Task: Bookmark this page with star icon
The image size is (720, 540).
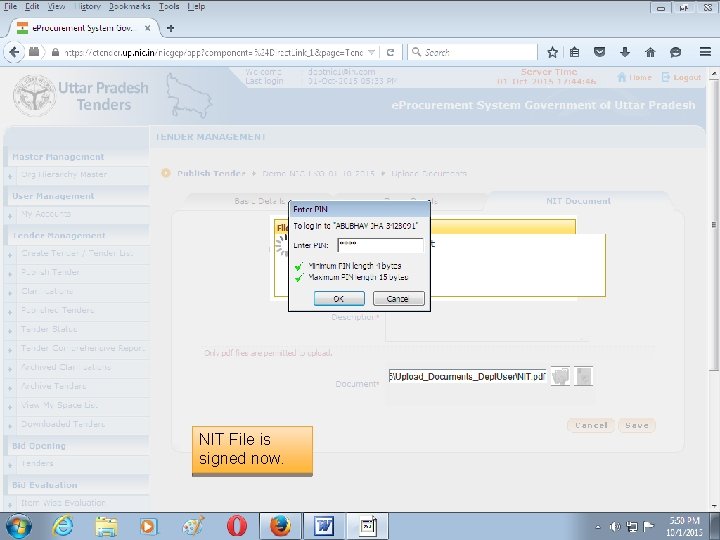Action: pyautogui.click(x=552, y=52)
